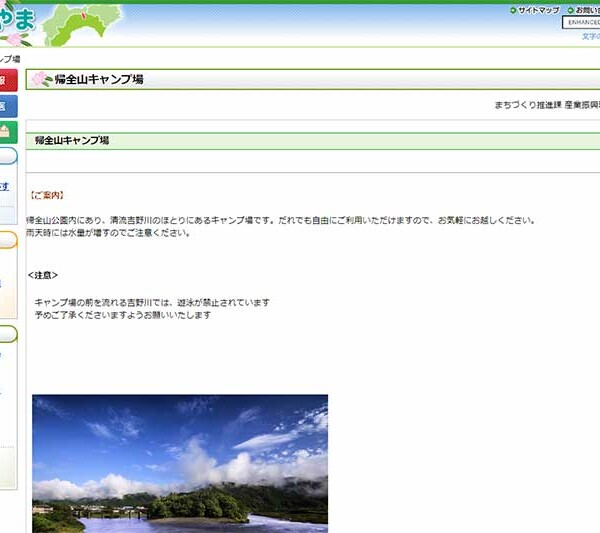This screenshot has height=533, width=600.
Task: Click the 帰全山キャンプ場 green subheading
Action: pyautogui.click(x=72, y=140)
